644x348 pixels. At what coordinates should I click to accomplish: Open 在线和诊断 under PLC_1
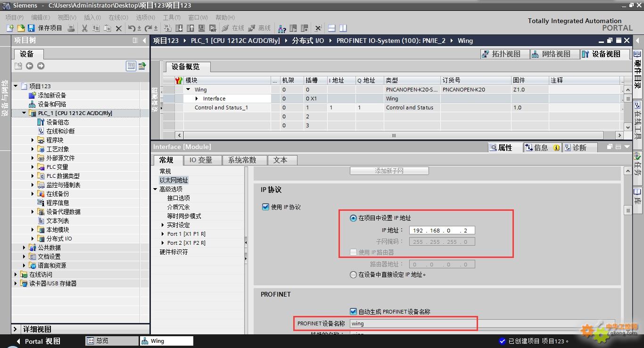tap(60, 131)
